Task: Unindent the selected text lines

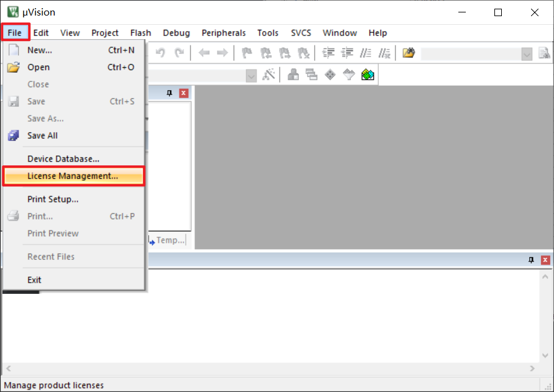Action: 347,53
